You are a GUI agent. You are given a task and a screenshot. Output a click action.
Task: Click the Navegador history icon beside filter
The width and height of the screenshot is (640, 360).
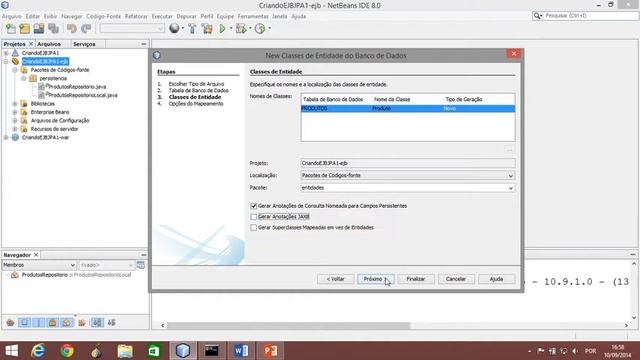141,265
